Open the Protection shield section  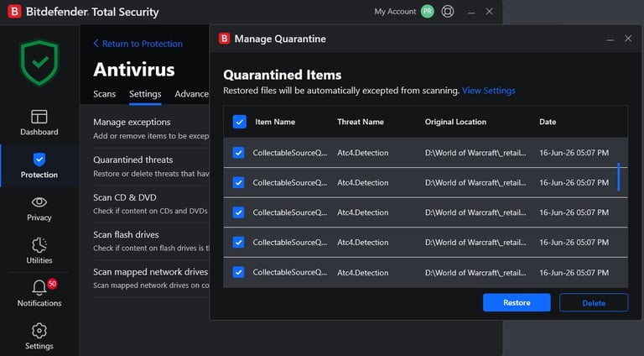[x=39, y=165]
